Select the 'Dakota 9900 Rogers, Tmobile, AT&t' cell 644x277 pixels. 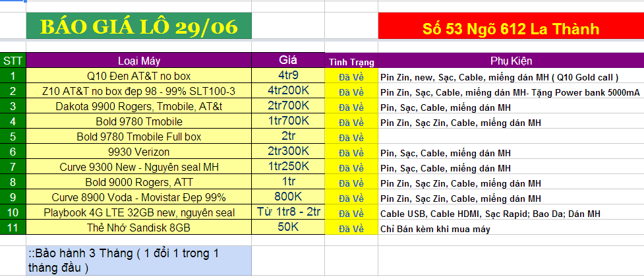coord(138,106)
